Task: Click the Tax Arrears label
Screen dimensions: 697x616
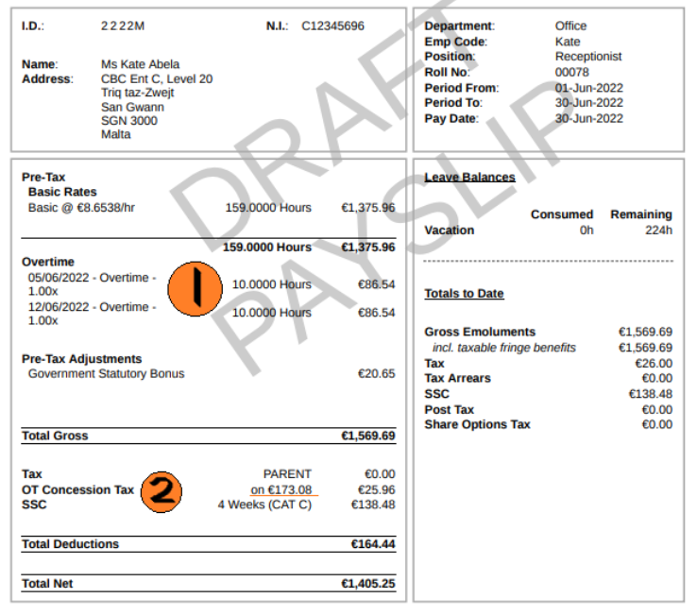Action: pos(457,378)
